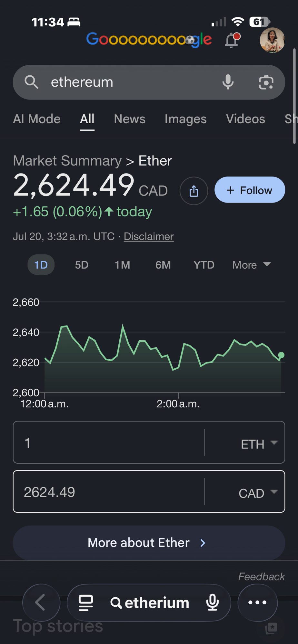Screen dimensions: 298x644
Task: Open the tabs overview icon in bottom bar
Action: click(x=86, y=602)
